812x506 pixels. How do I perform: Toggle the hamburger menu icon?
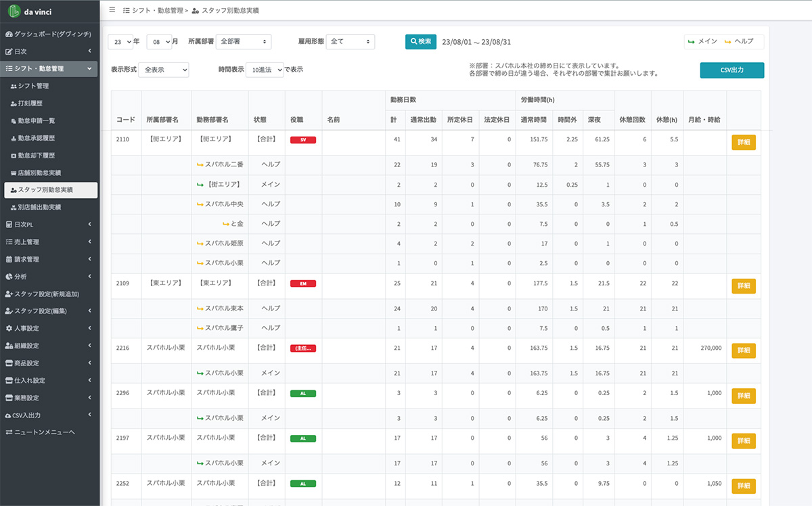click(x=112, y=10)
